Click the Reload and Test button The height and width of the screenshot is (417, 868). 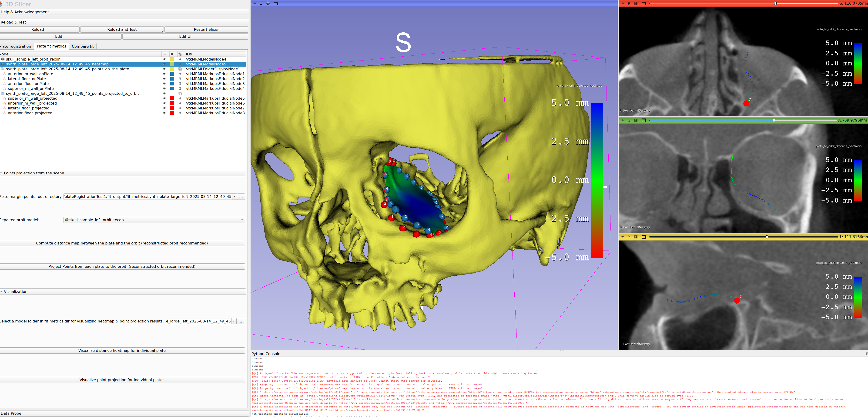click(x=122, y=30)
